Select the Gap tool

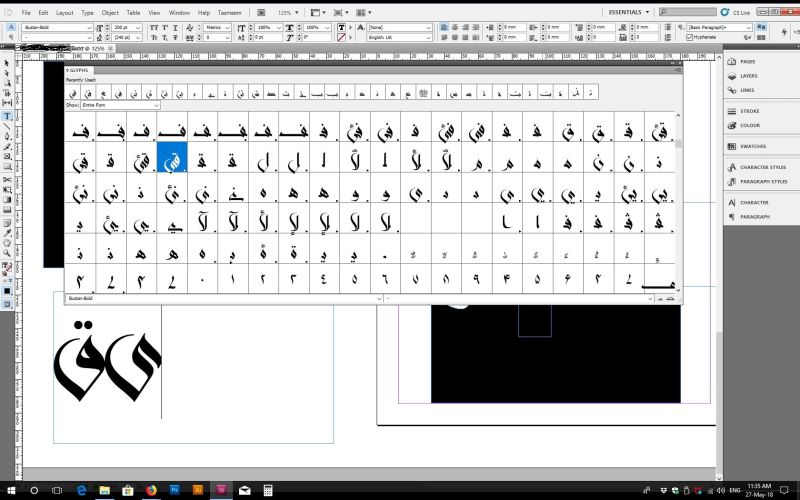[7, 103]
